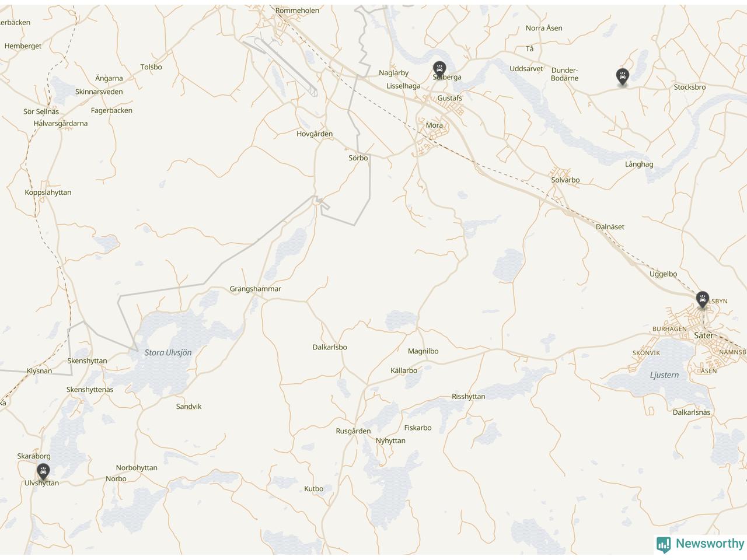Image resolution: width=747 pixels, height=560 pixels.
Task: Select the Mora town label
Action: click(x=434, y=125)
